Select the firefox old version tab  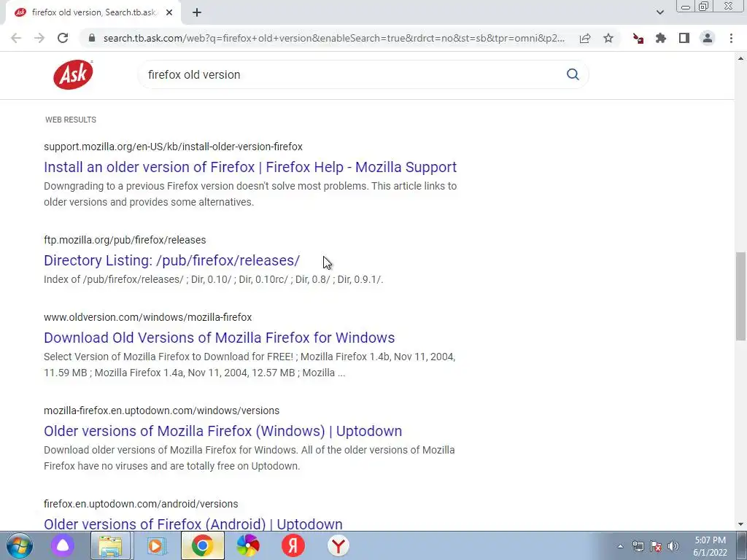pos(93,12)
